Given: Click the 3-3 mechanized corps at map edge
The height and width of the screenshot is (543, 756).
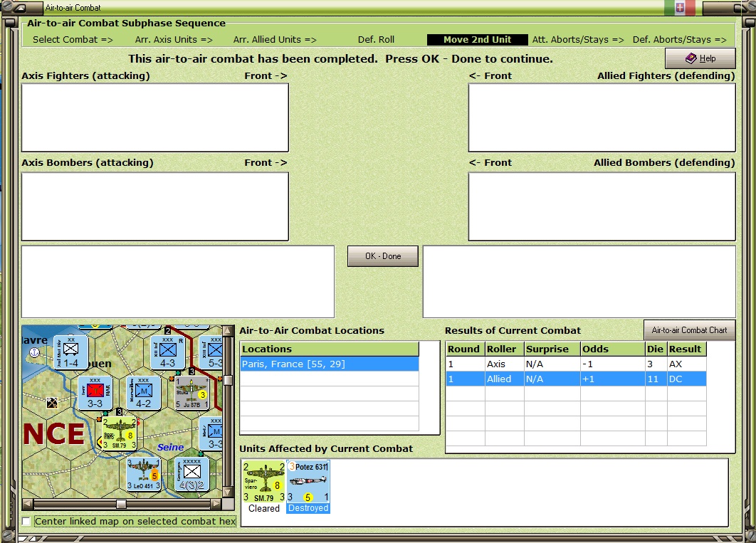Looking at the screenshot, I should [x=211, y=433].
